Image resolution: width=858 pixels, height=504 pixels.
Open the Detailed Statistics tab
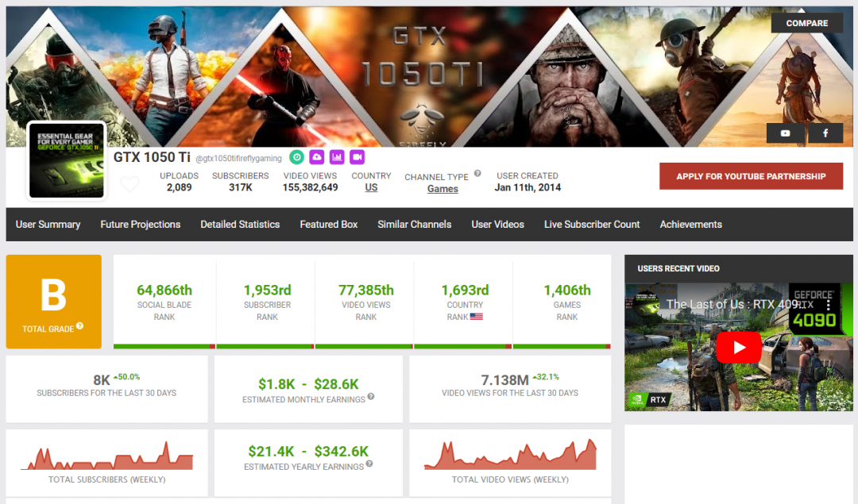240,225
